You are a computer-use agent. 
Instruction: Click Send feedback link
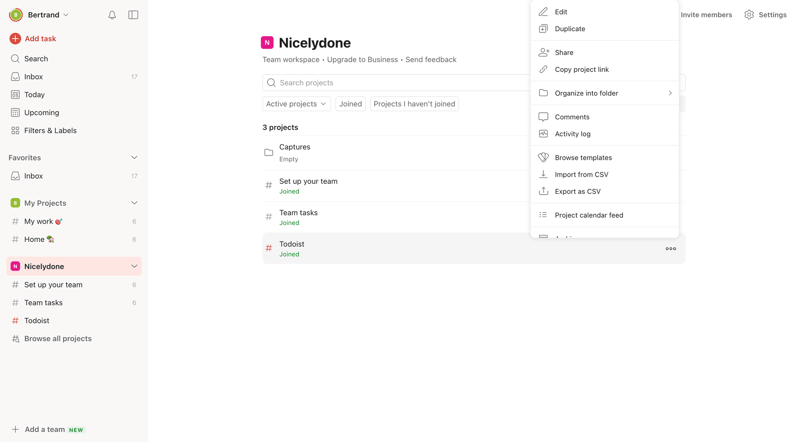tap(431, 60)
